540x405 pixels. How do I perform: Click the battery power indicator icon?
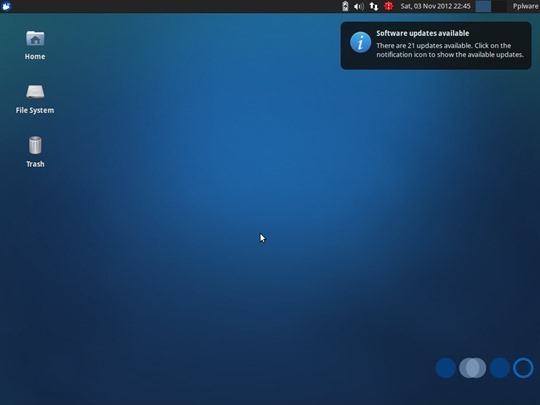coord(345,6)
